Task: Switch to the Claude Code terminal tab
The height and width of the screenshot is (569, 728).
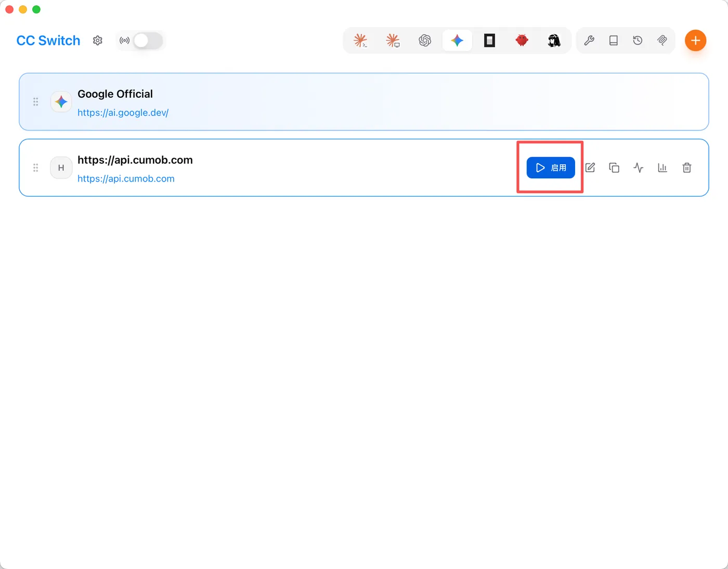Action: pos(360,41)
